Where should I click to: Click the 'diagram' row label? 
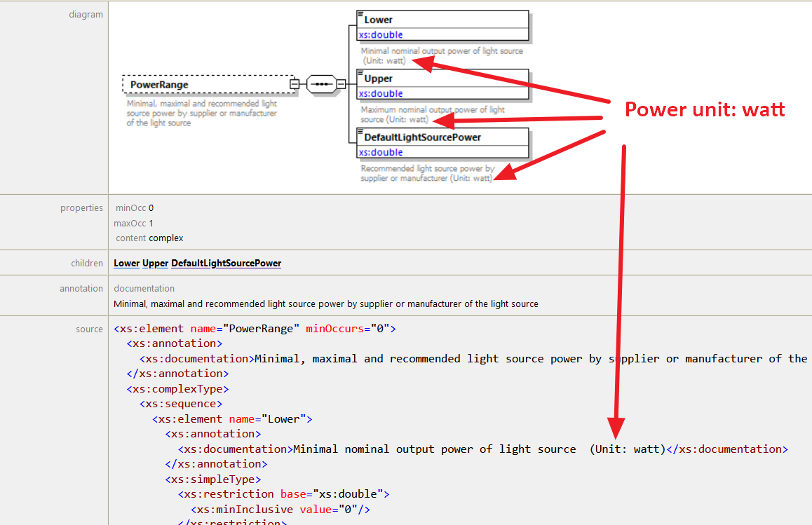point(86,15)
